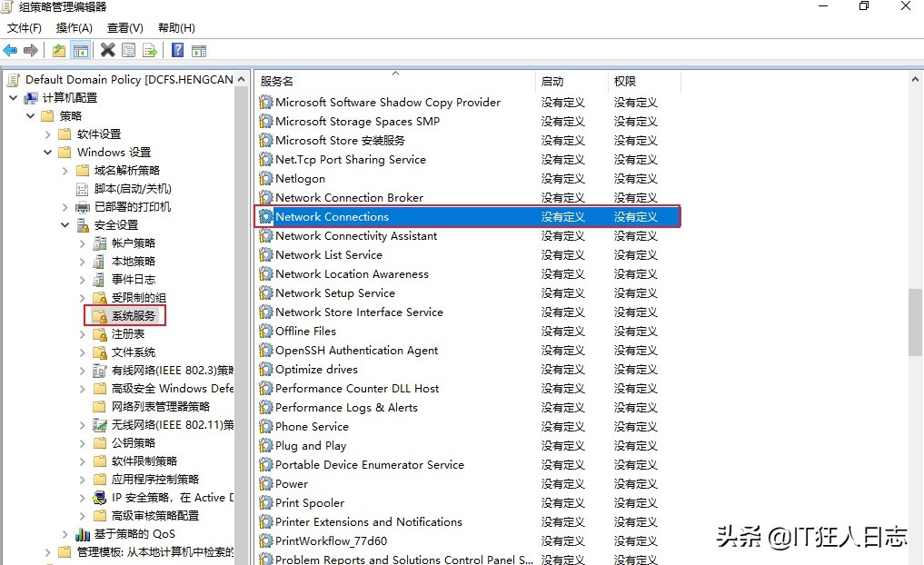924x565 pixels.
Task: Click the Show/Hide Action Pane icon
Action: coord(198,51)
